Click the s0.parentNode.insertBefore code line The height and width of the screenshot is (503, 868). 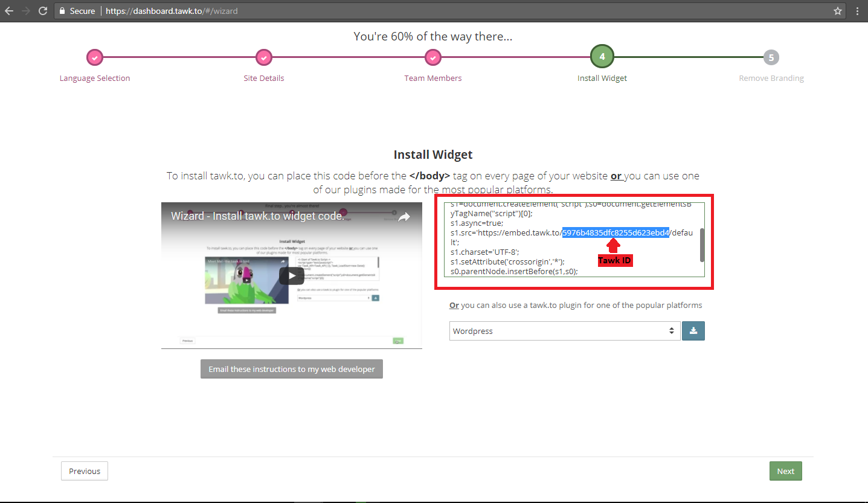pos(514,271)
